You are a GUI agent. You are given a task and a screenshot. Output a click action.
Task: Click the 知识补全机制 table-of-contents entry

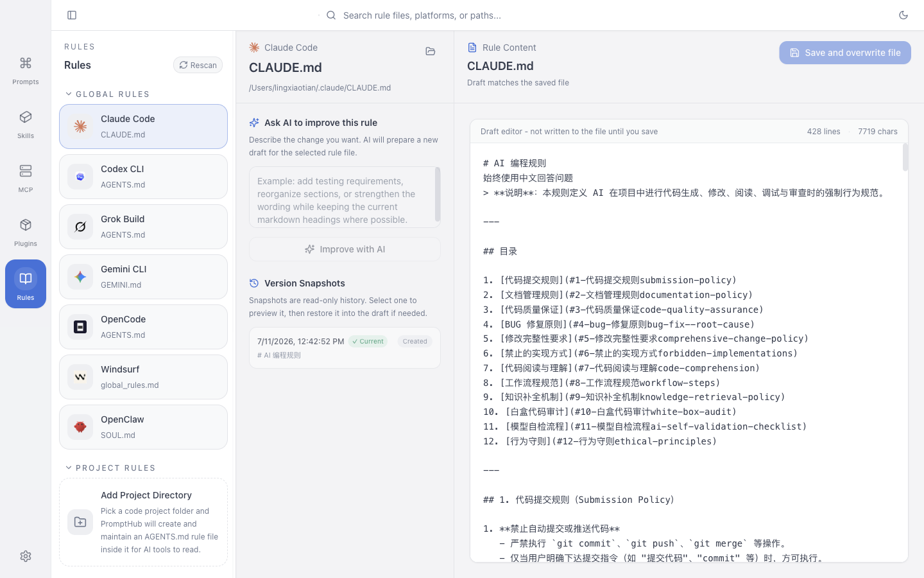coord(634,397)
